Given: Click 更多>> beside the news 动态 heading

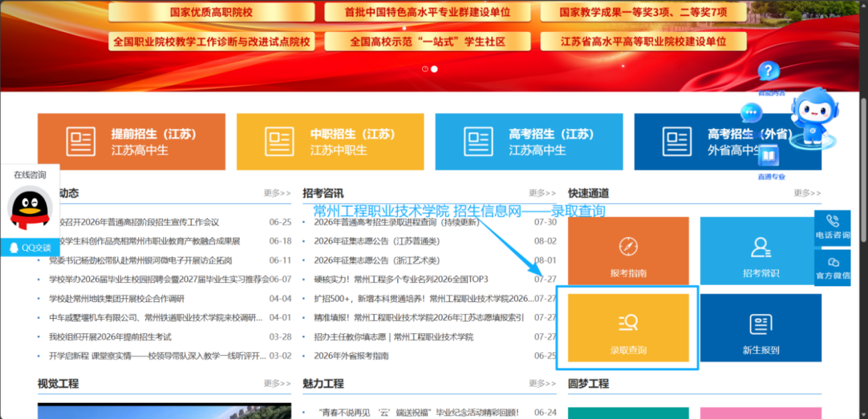Looking at the screenshot, I should click(x=277, y=193).
